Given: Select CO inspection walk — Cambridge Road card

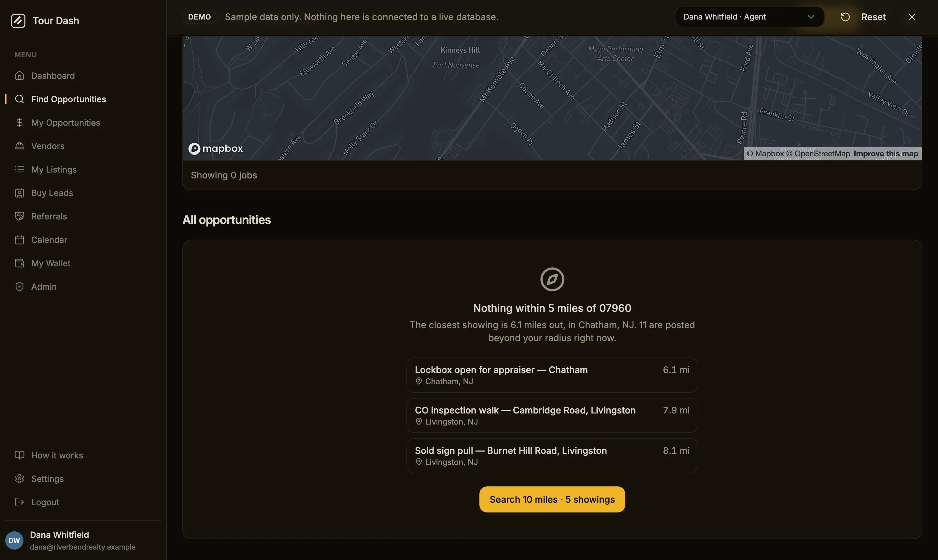Looking at the screenshot, I should point(552,415).
